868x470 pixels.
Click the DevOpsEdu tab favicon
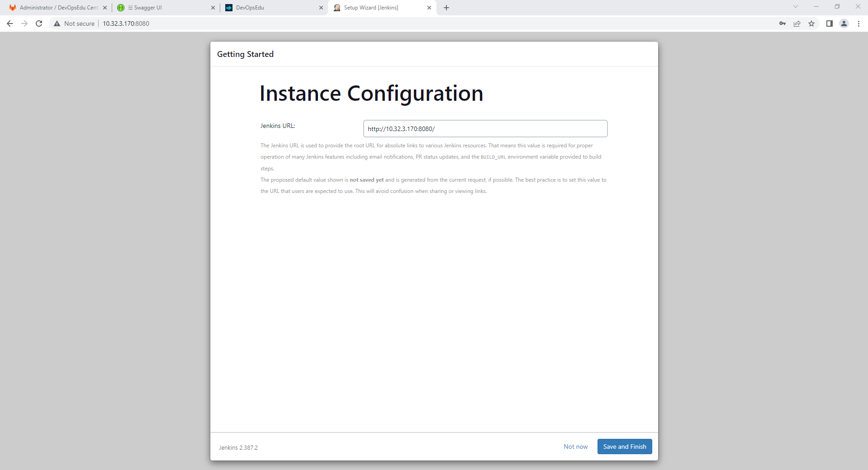pos(229,8)
